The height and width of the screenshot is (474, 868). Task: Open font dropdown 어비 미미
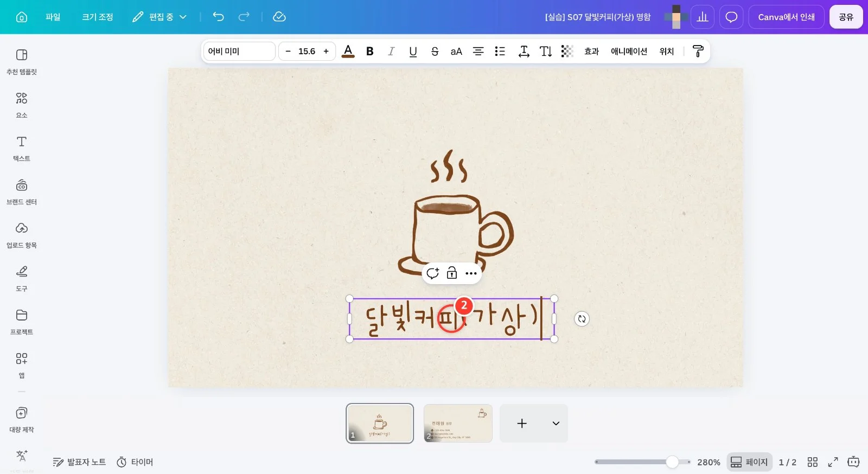click(239, 51)
